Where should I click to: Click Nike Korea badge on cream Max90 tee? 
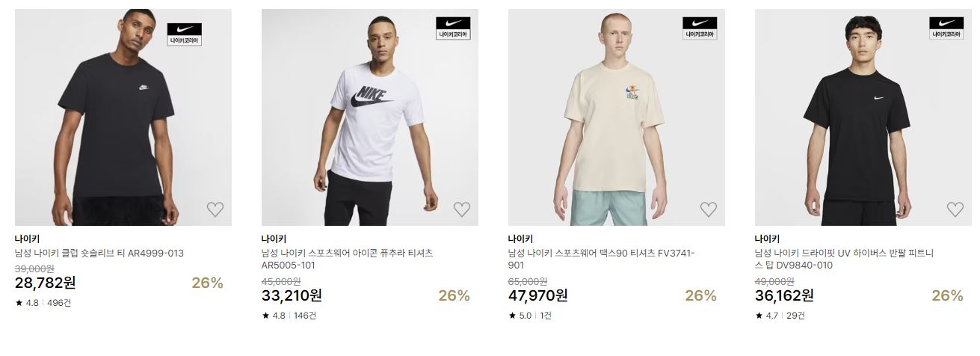(x=700, y=28)
